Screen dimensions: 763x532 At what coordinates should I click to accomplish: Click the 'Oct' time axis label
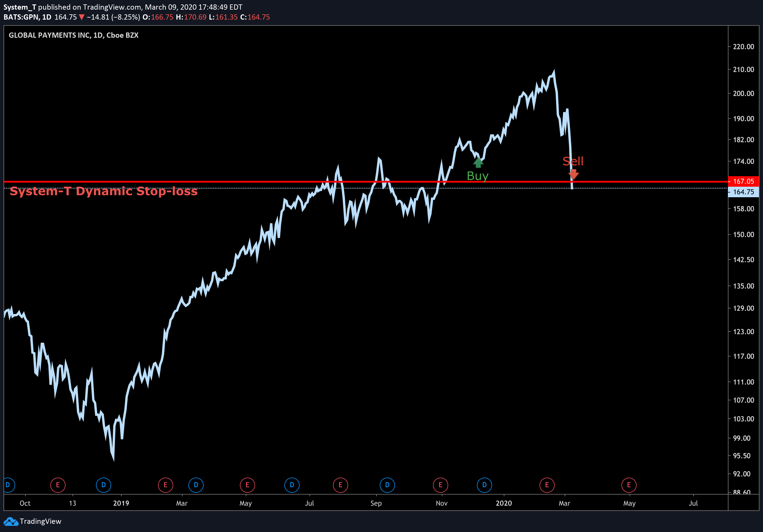pos(25,503)
